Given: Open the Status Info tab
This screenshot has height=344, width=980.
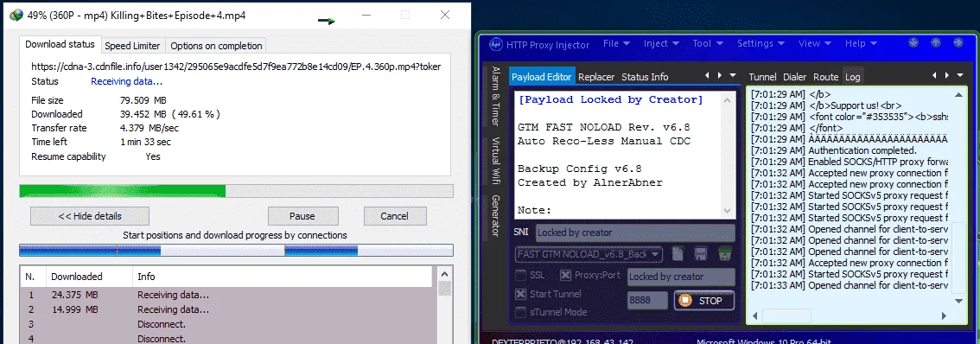Looking at the screenshot, I should tap(645, 77).
